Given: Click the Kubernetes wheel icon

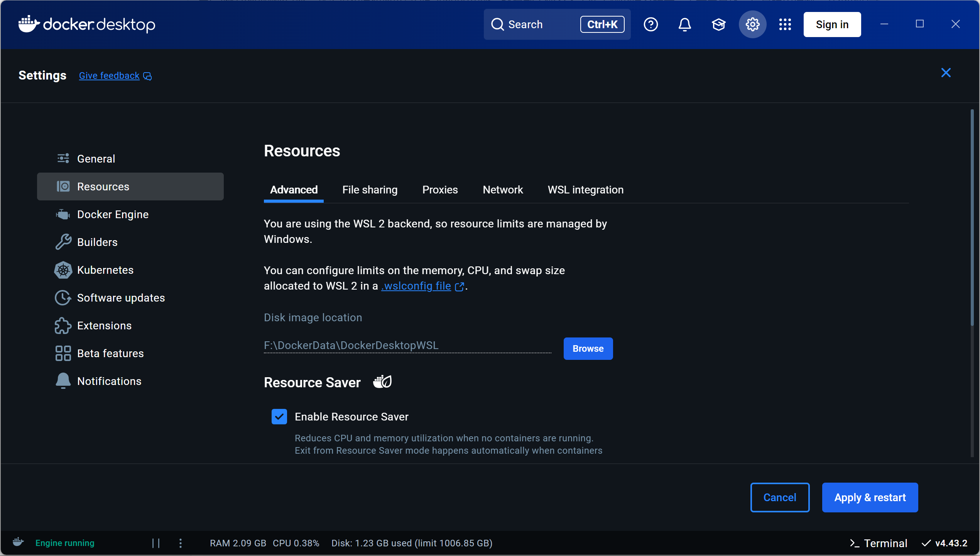Looking at the screenshot, I should pyautogui.click(x=63, y=270).
